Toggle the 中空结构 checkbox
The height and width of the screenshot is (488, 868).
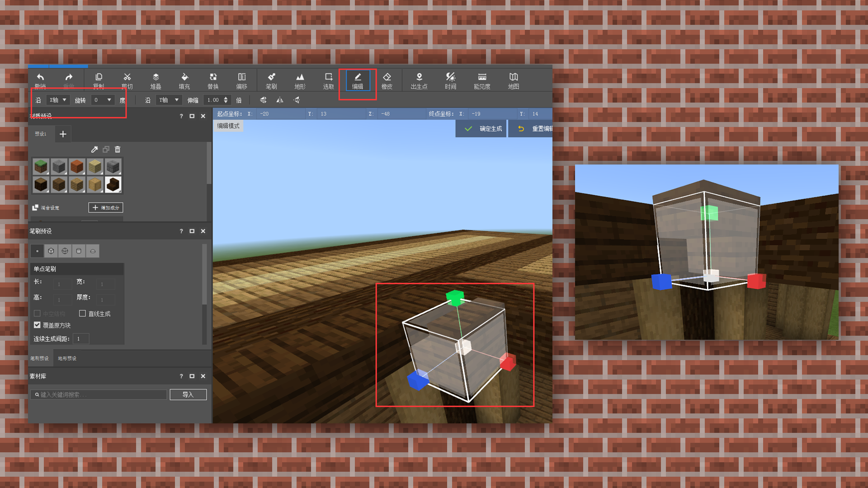[x=37, y=313]
